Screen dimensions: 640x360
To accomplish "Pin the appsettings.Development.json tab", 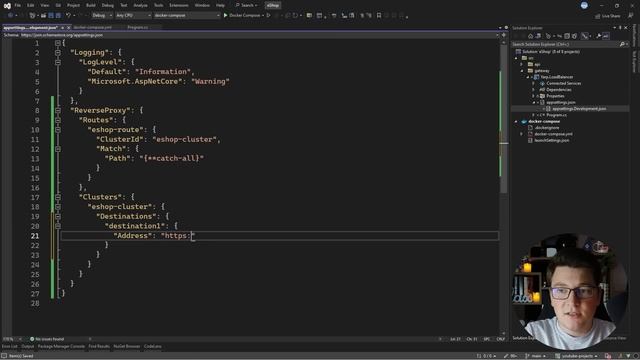I will click(62, 27).
